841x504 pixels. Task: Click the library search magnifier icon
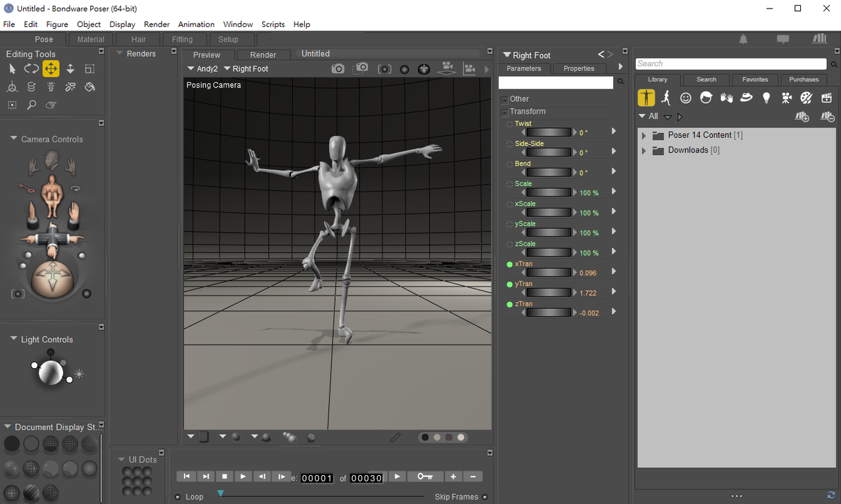pos(834,64)
